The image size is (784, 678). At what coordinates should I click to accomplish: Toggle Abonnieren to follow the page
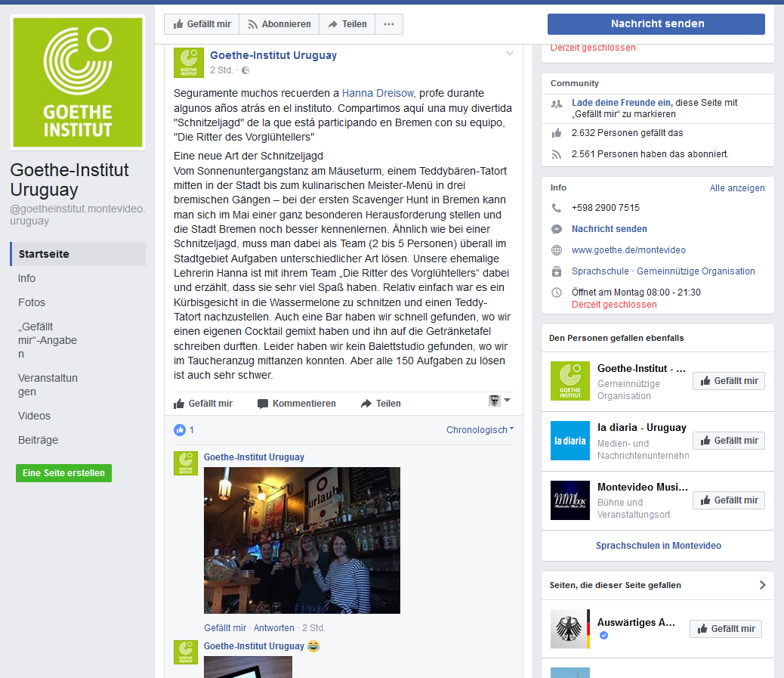click(279, 24)
